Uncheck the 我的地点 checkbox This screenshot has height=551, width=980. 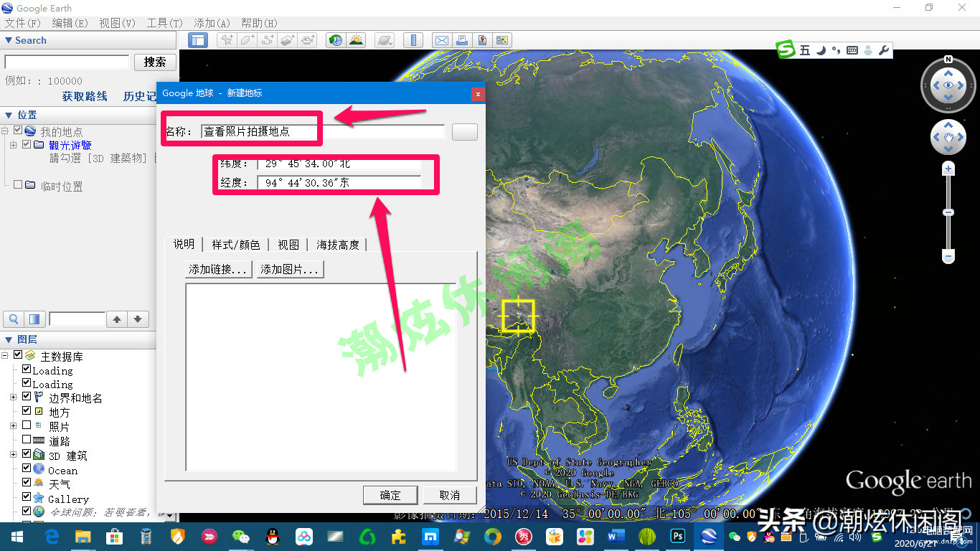[19, 131]
